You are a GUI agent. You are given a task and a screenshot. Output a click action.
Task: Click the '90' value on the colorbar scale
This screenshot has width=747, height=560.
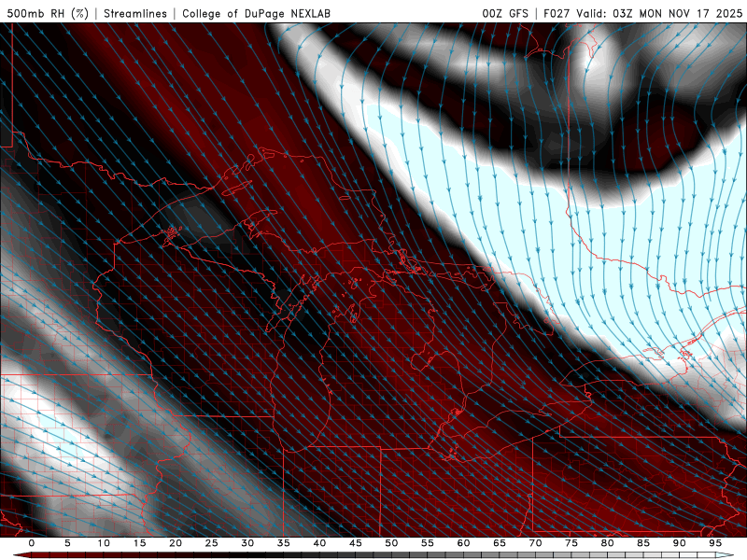click(680, 543)
